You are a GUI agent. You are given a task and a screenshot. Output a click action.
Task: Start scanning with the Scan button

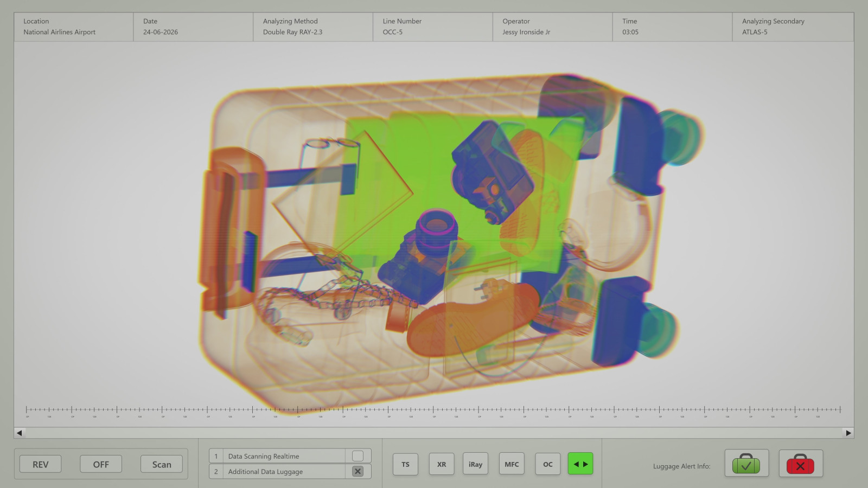coord(162,464)
